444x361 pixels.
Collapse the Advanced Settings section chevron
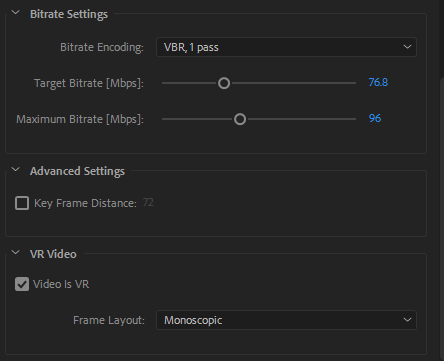[x=16, y=170]
